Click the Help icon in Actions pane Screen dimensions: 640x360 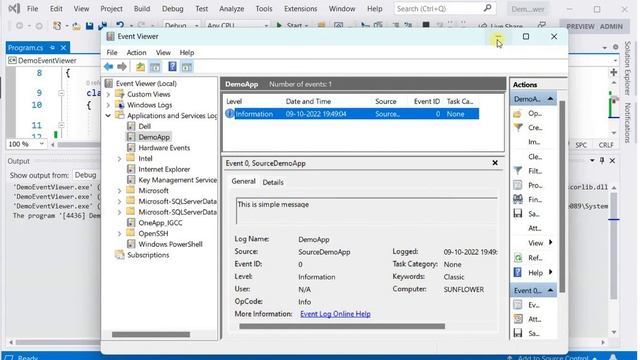pyautogui.click(x=518, y=272)
